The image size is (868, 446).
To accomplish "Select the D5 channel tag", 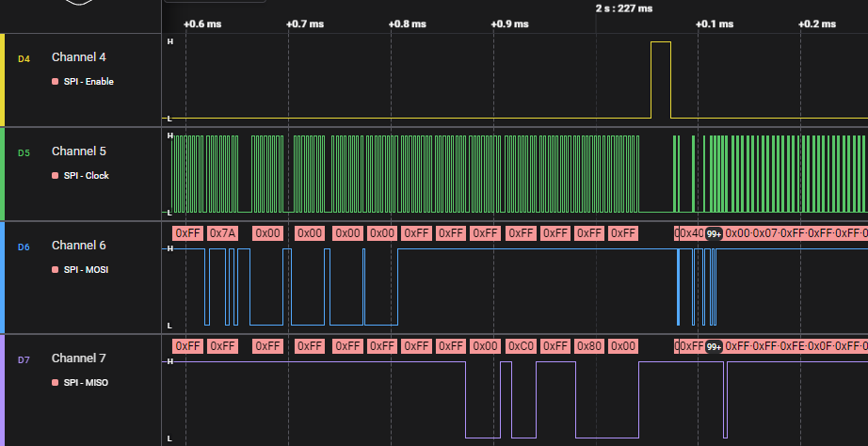I will [x=24, y=152].
